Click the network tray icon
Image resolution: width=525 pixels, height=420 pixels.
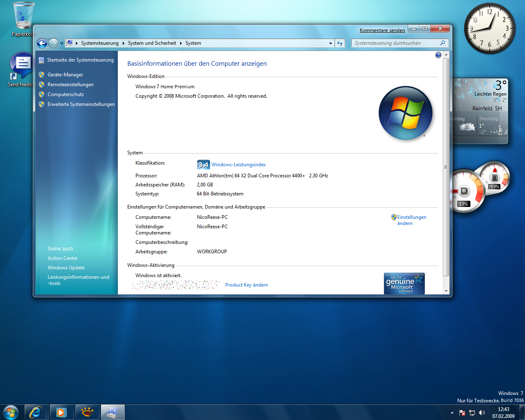click(x=472, y=413)
